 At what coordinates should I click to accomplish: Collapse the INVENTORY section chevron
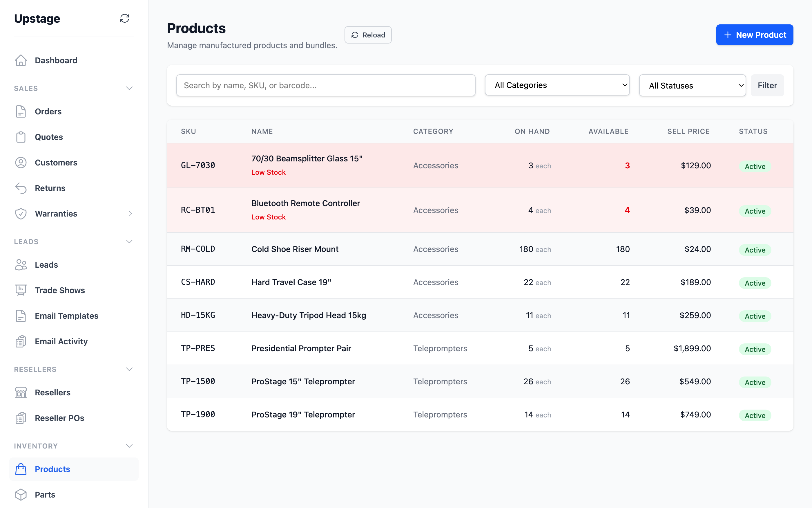129,446
